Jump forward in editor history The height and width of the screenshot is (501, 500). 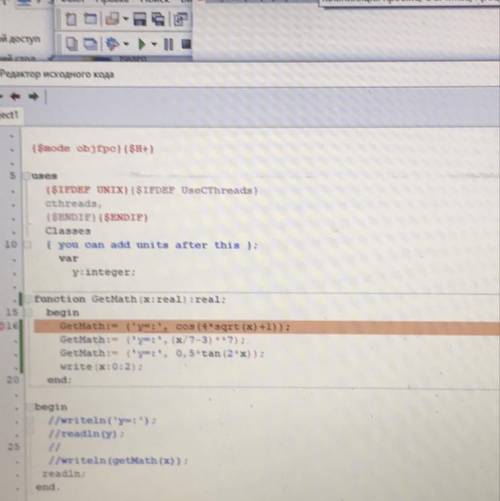33,97
